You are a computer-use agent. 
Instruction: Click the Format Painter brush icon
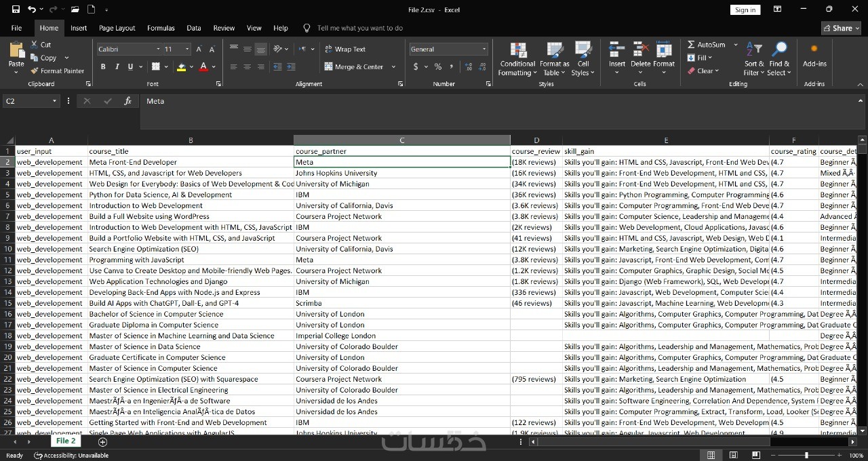click(35, 71)
